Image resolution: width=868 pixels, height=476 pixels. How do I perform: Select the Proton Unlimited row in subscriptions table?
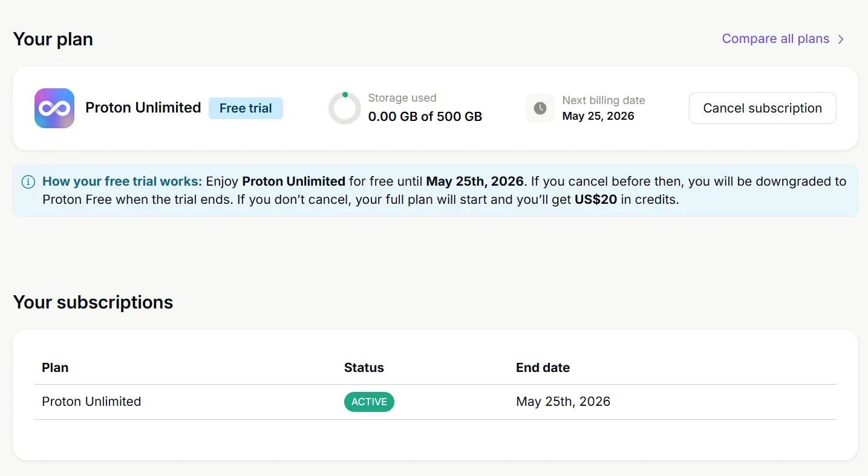coord(436,402)
